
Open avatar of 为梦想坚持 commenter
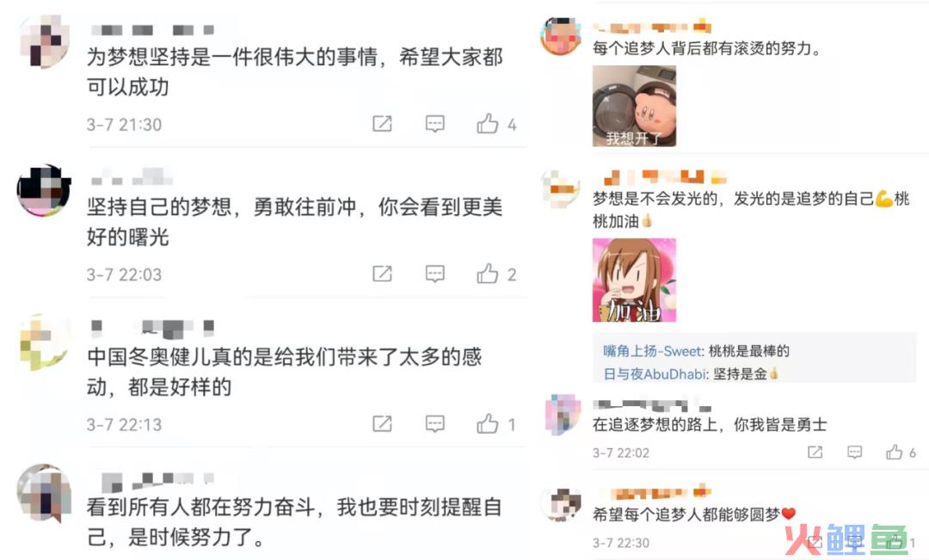[45, 41]
